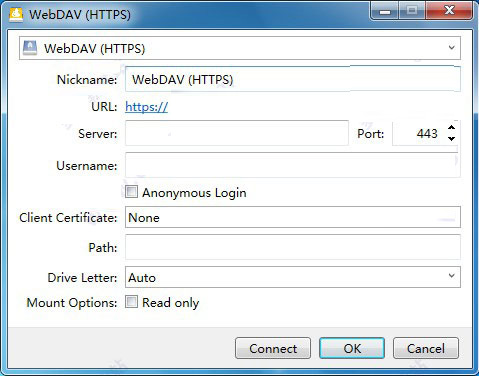Click the Connect button

click(273, 348)
